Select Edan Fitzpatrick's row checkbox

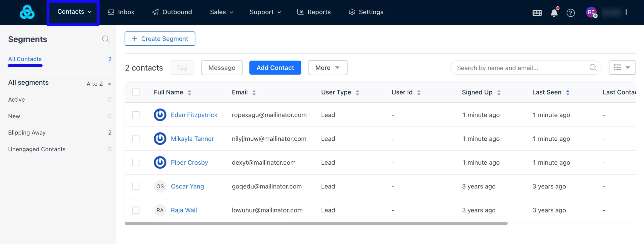click(x=136, y=115)
